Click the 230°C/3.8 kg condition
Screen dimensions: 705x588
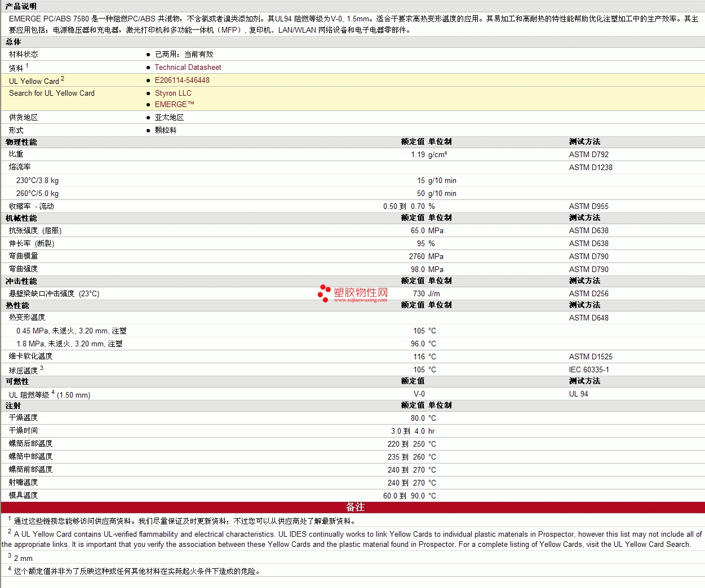(37, 180)
